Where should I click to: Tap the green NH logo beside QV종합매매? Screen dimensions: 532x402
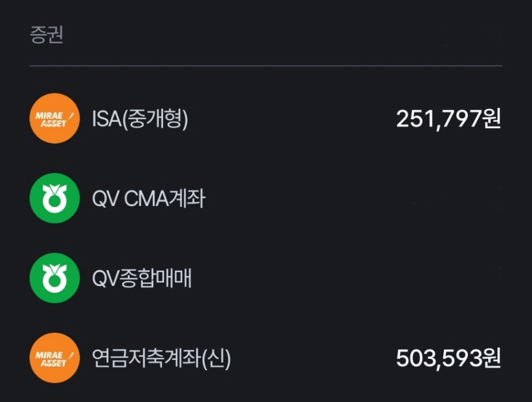click(x=55, y=278)
